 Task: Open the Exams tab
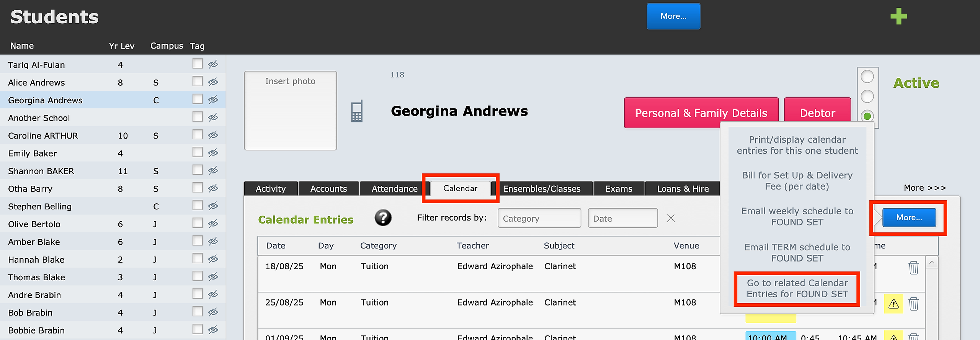[x=619, y=189]
